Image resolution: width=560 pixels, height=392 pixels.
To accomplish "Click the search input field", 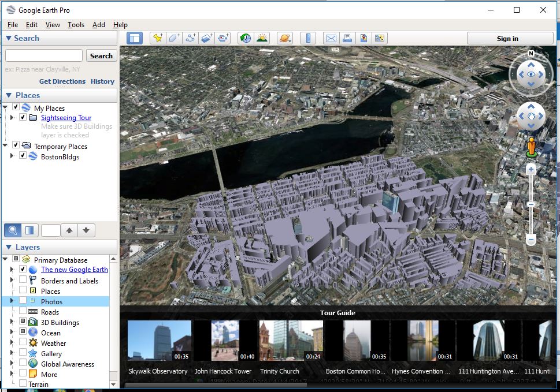I will pyautogui.click(x=44, y=55).
